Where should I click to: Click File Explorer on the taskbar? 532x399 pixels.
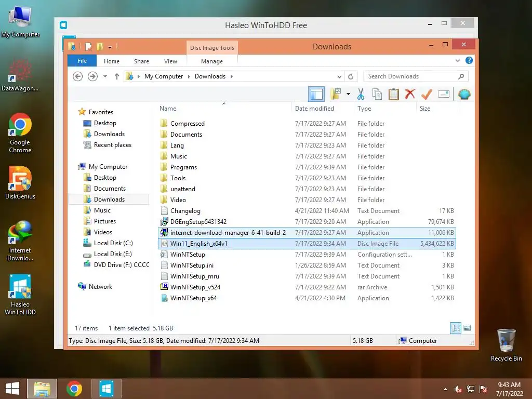click(x=42, y=389)
